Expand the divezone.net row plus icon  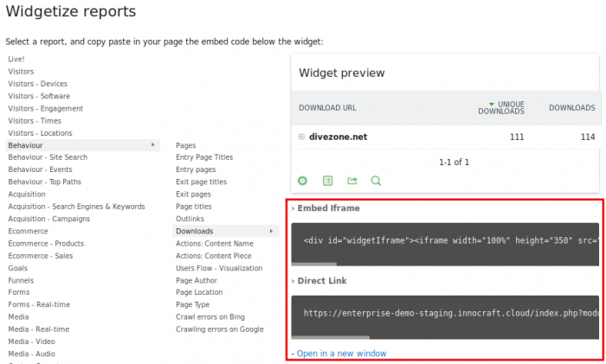(x=302, y=137)
